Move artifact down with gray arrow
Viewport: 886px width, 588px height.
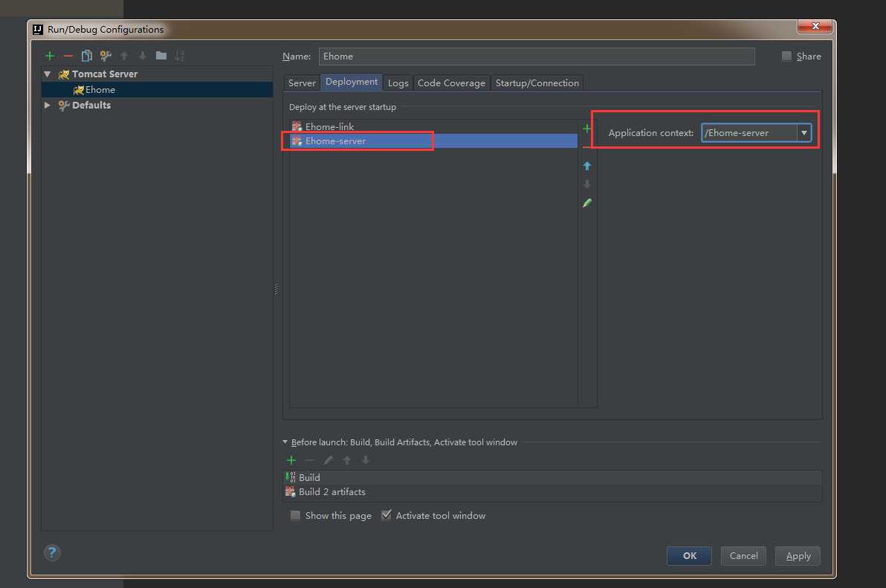(x=587, y=184)
